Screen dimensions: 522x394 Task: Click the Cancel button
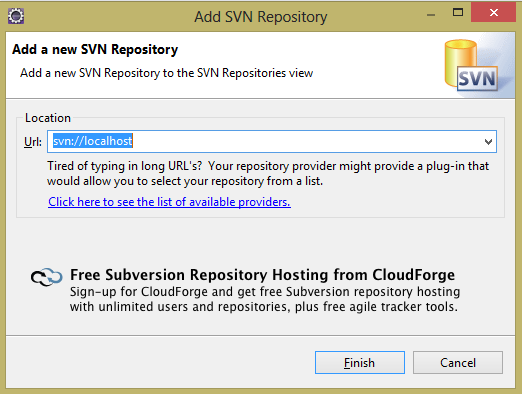click(458, 362)
